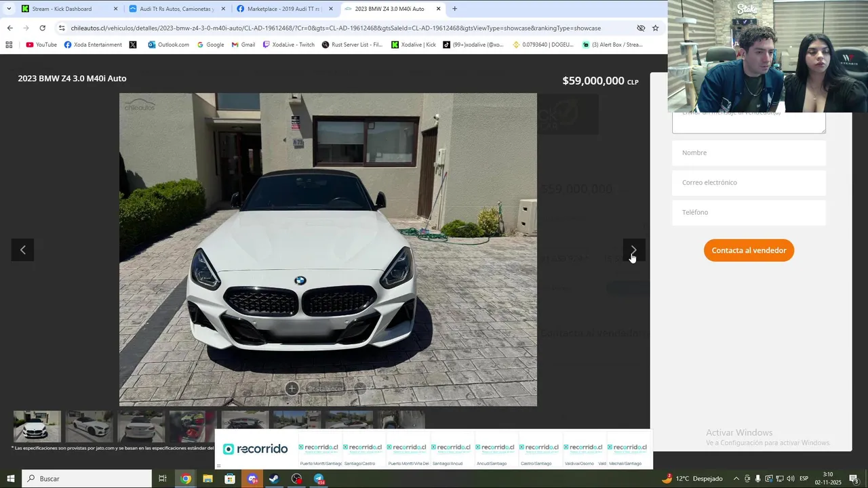Open the XodaLive - Twitch bookmark
The width and height of the screenshot is (868, 488).
click(289, 45)
